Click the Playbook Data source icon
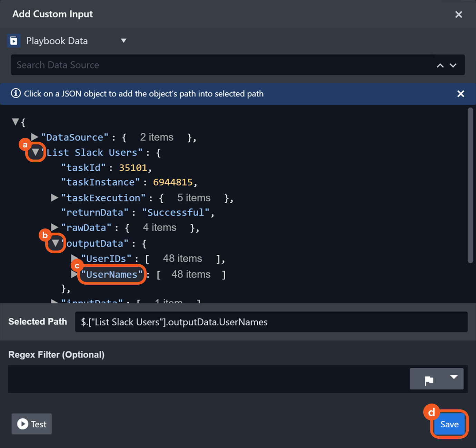 pyautogui.click(x=14, y=41)
